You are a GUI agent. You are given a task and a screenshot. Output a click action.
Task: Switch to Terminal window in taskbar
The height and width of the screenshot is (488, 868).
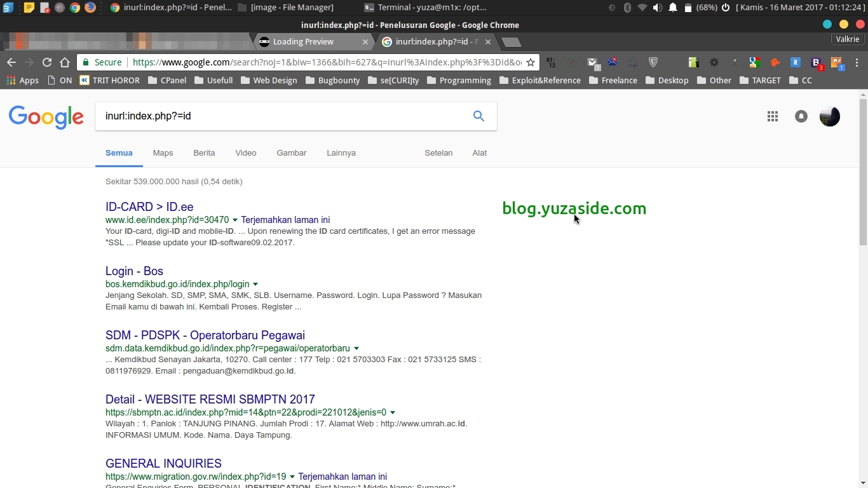coord(426,8)
